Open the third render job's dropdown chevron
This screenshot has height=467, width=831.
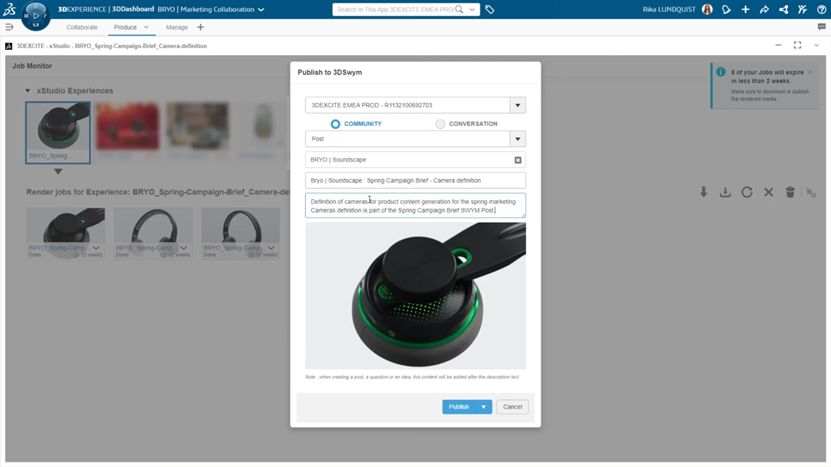pyautogui.click(x=271, y=248)
